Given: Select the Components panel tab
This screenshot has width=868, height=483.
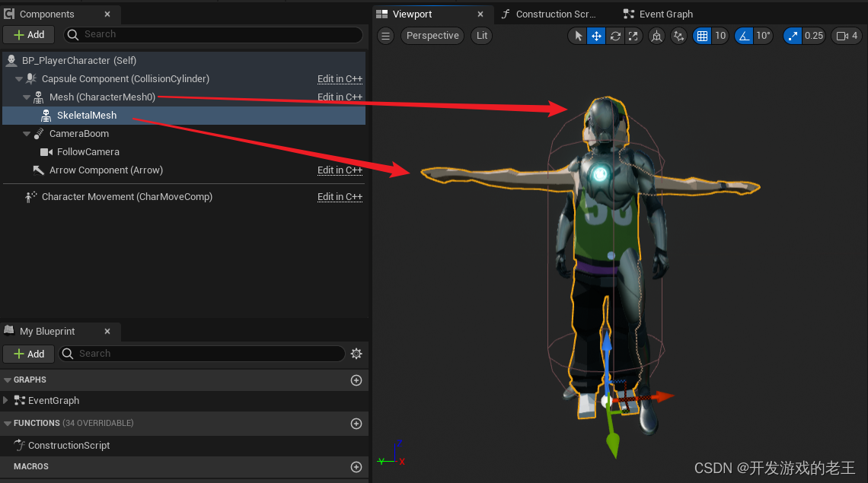Looking at the screenshot, I should click(x=47, y=14).
